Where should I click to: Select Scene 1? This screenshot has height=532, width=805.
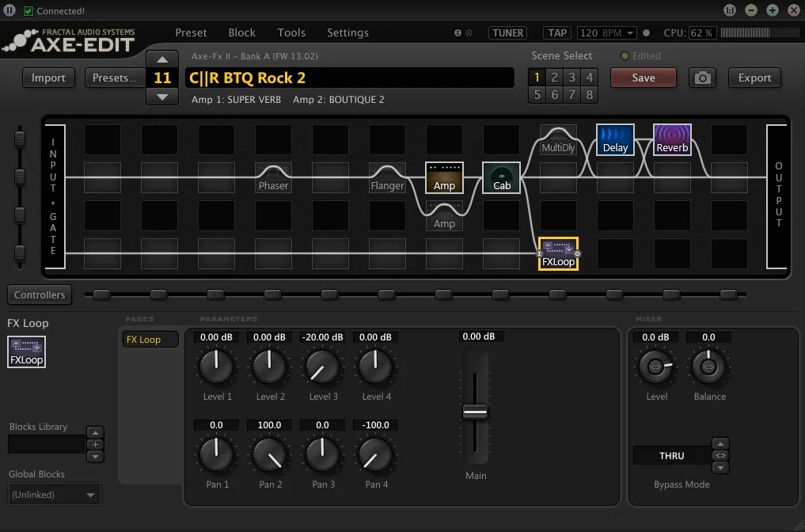[x=537, y=78]
